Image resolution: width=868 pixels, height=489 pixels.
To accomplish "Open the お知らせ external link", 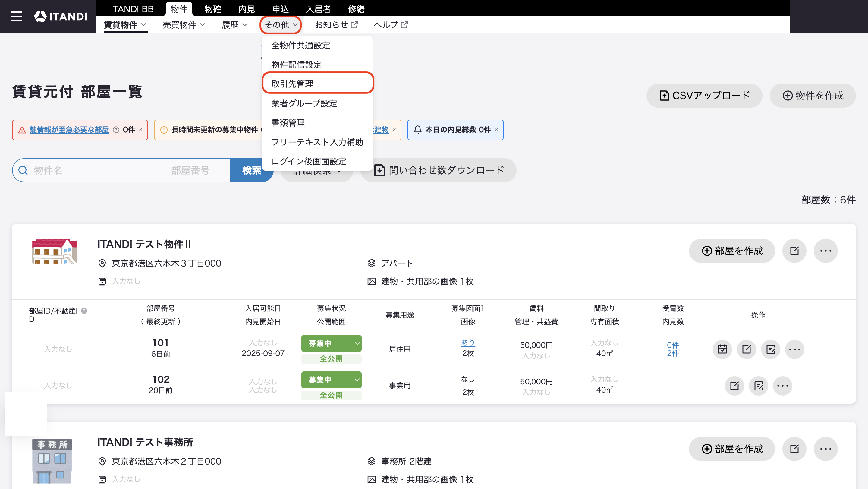I will pos(336,25).
